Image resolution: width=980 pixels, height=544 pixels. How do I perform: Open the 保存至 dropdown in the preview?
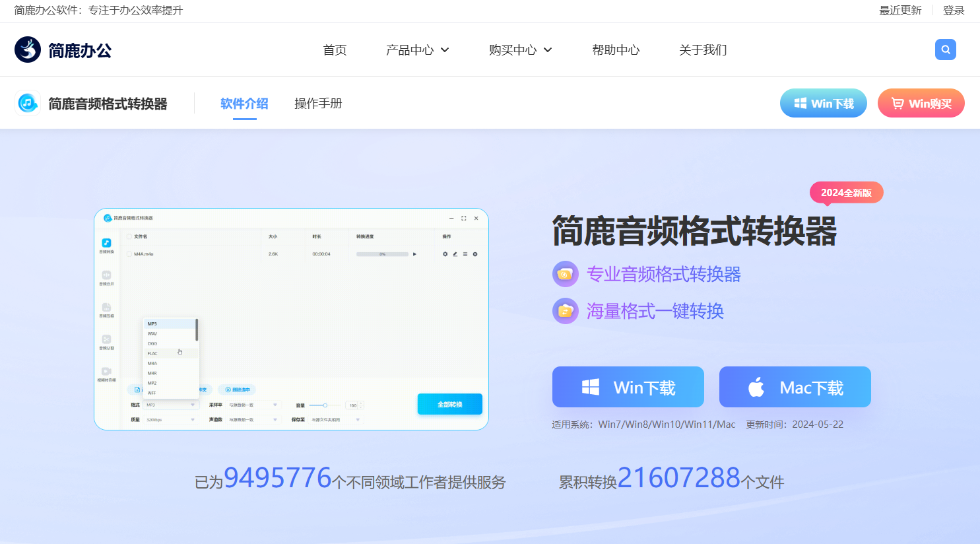tap(336, 420)
